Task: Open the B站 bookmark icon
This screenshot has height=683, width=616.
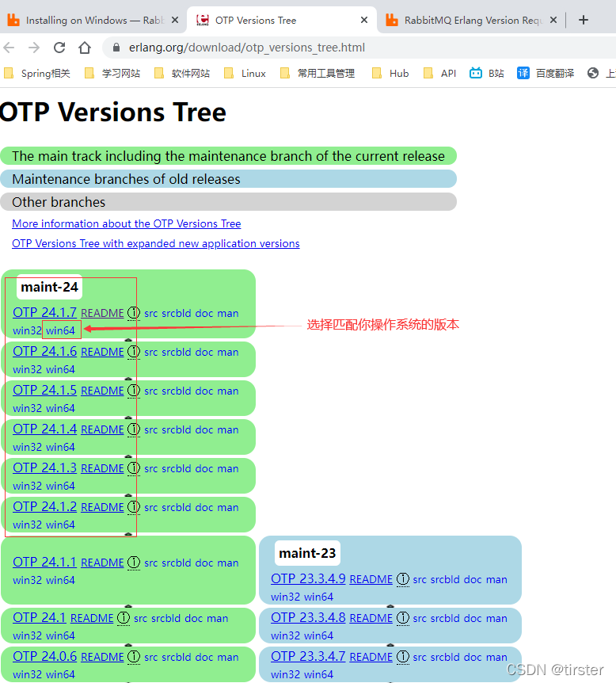Action: (476, 73)
